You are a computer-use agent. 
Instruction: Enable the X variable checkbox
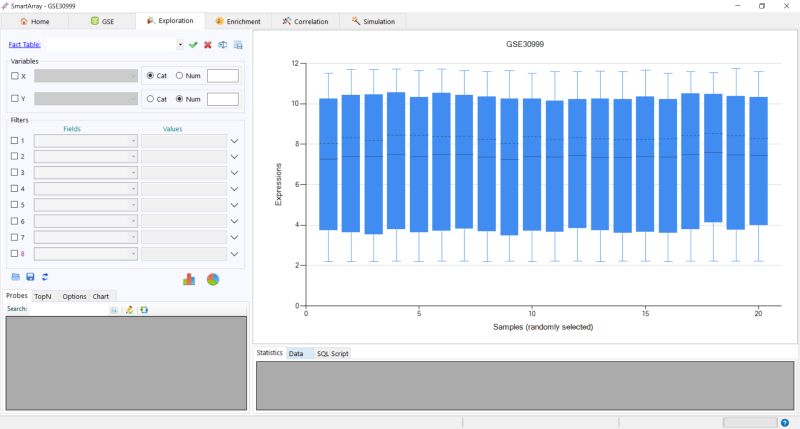click(x=15, y=75)
